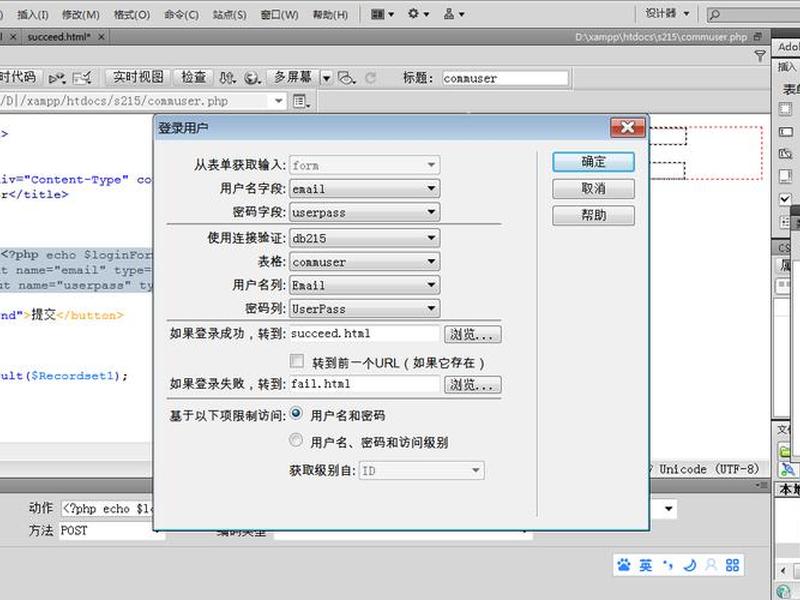
Task: Select the username and password radio option
Action: tap(296, 414)
